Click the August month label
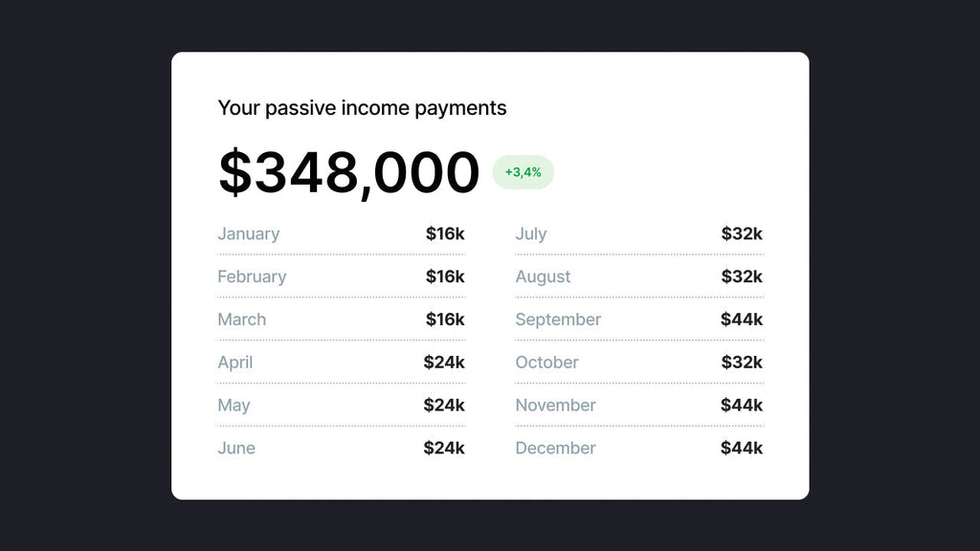Screen dimensions: 980x551 [543, 276]
